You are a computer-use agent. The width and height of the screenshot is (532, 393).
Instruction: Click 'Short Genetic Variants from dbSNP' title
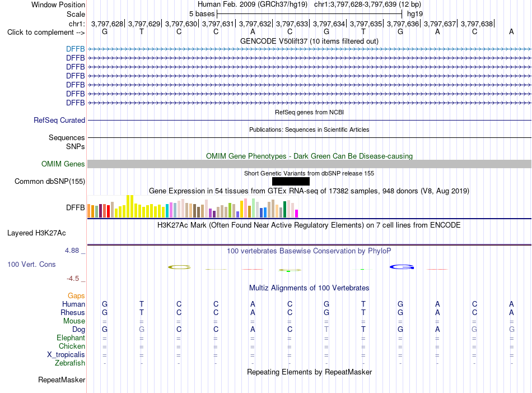pyautogui.click(x=309, y=173)
